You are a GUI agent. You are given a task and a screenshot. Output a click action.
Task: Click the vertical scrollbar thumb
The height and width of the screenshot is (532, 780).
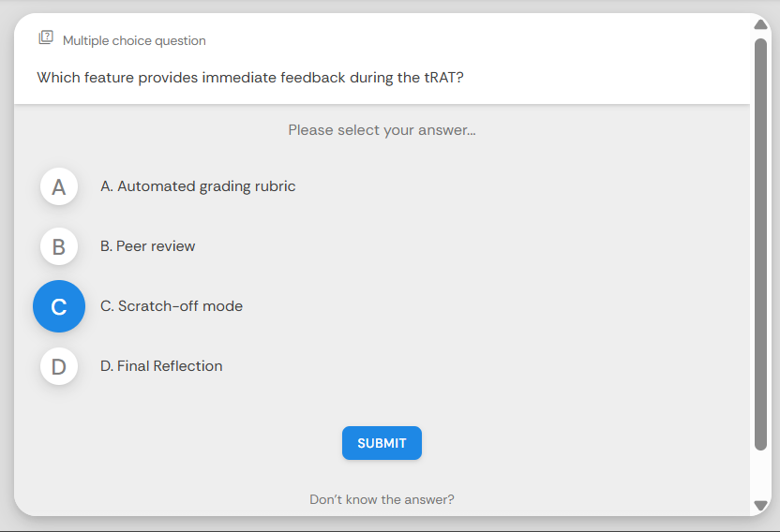pyautogui.click(x=760, y=244)
